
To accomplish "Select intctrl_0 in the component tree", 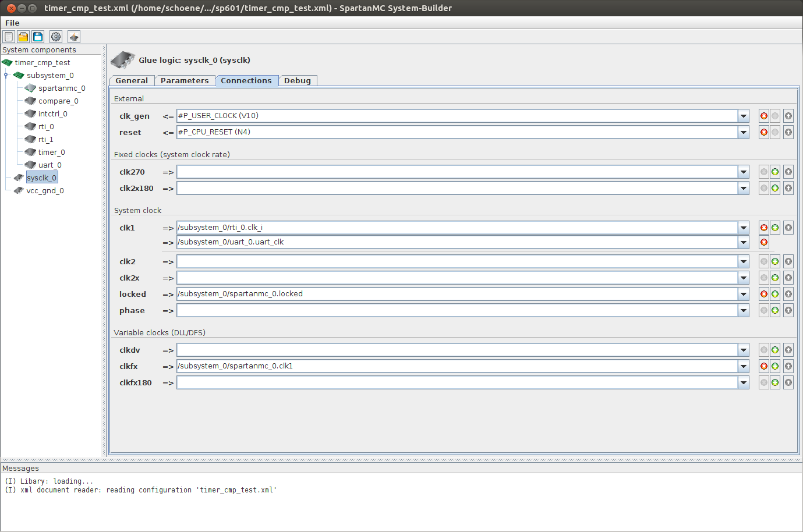I will pyautogui.click(x=53, y=114).
